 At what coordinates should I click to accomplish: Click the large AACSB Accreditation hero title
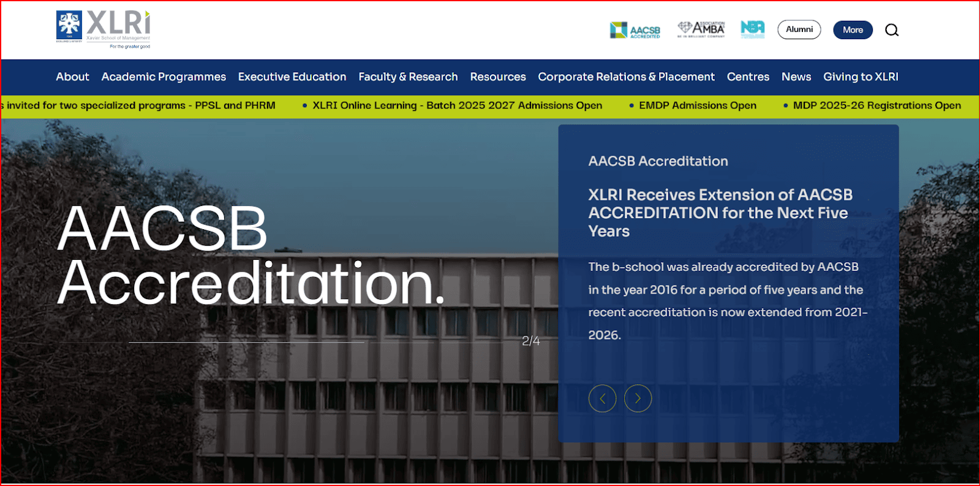coord(251,255)
